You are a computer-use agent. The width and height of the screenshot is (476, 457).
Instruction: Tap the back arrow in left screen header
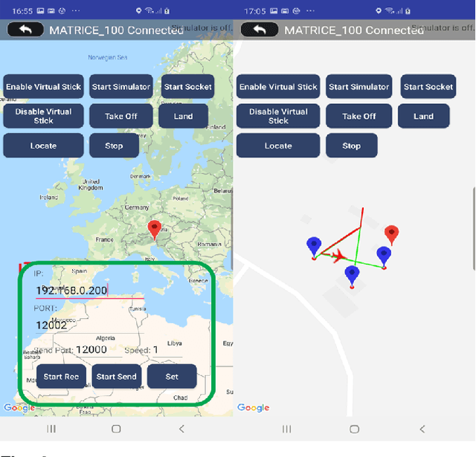click(25, 30)
